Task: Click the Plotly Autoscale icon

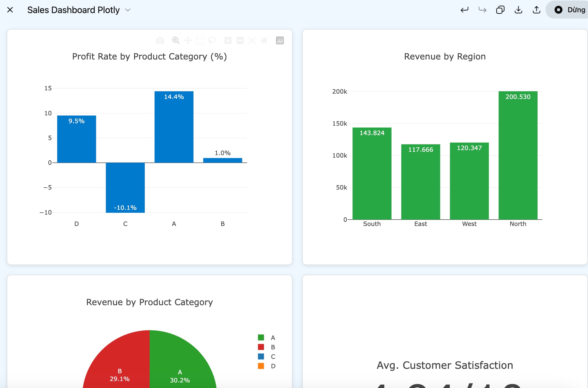Action: coord(252,41)
